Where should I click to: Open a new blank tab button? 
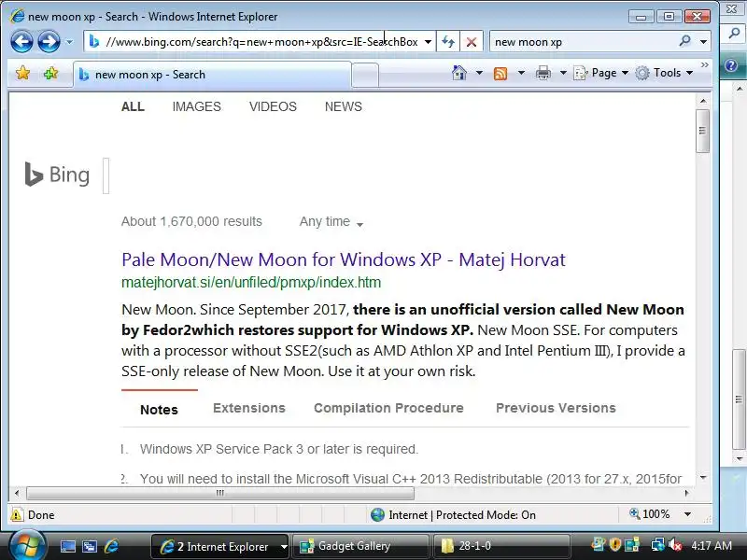coord(365,76)
